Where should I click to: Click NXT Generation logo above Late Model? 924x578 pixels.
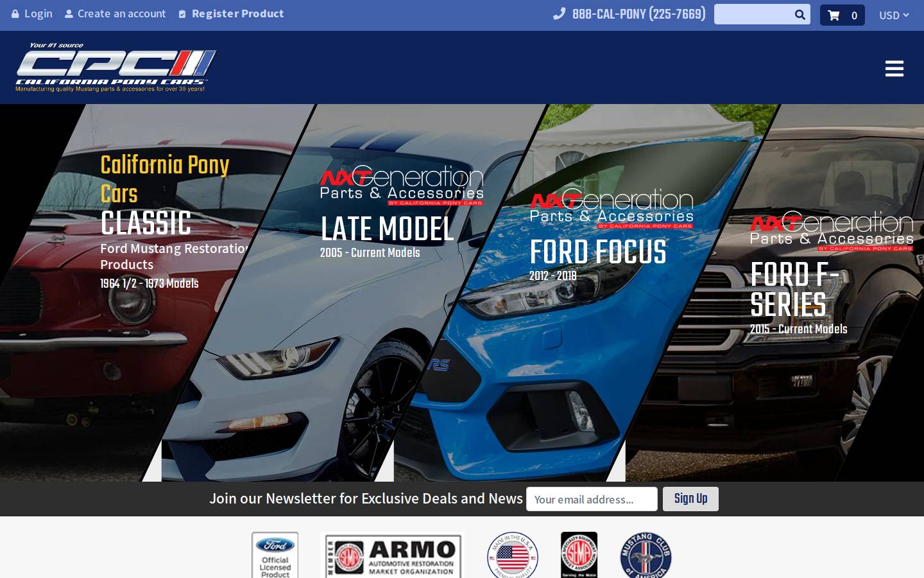pyautogui.click(x=402, y=186)
